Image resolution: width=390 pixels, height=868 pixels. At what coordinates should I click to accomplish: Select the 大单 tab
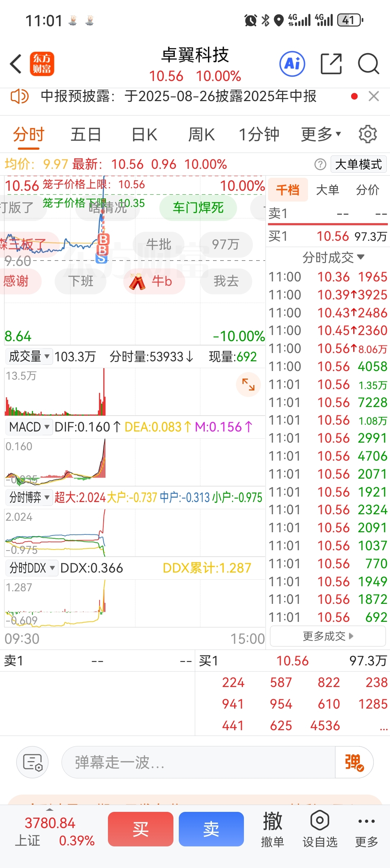pos(327,190)
